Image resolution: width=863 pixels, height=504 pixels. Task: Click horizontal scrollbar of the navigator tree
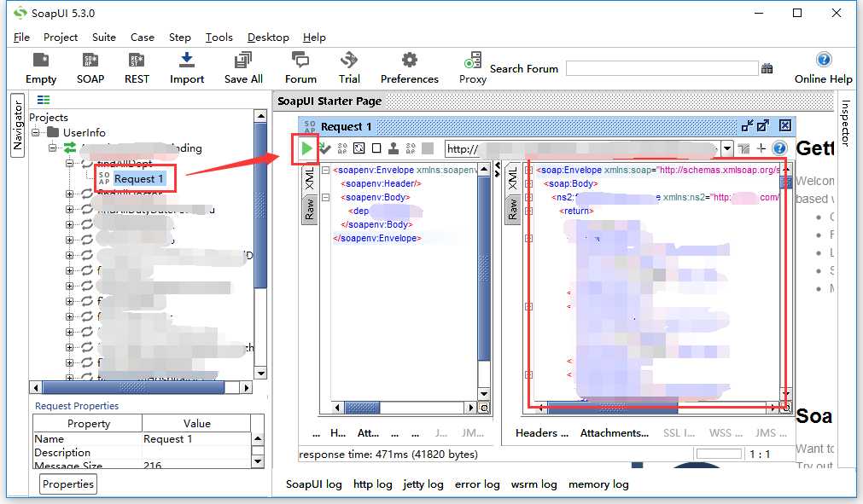tap(141, 387)
